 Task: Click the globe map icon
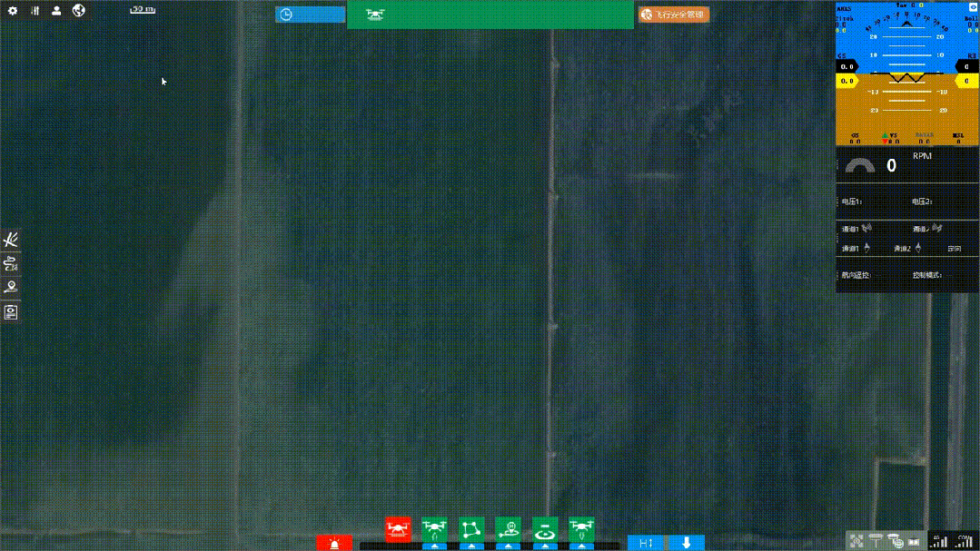pos(79,11)
